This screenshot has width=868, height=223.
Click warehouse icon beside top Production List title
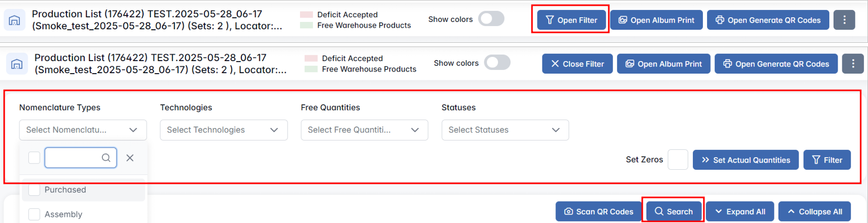[15, 20]
